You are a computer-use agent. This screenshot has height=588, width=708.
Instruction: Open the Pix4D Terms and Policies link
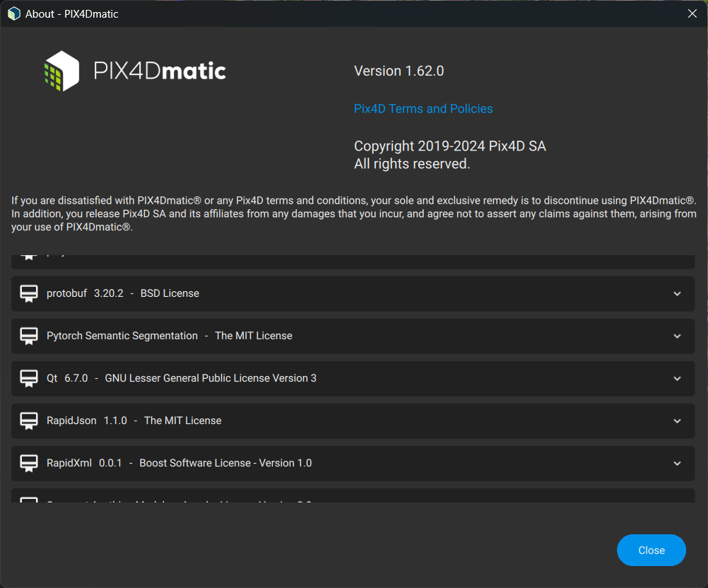(x=423, y=108)
